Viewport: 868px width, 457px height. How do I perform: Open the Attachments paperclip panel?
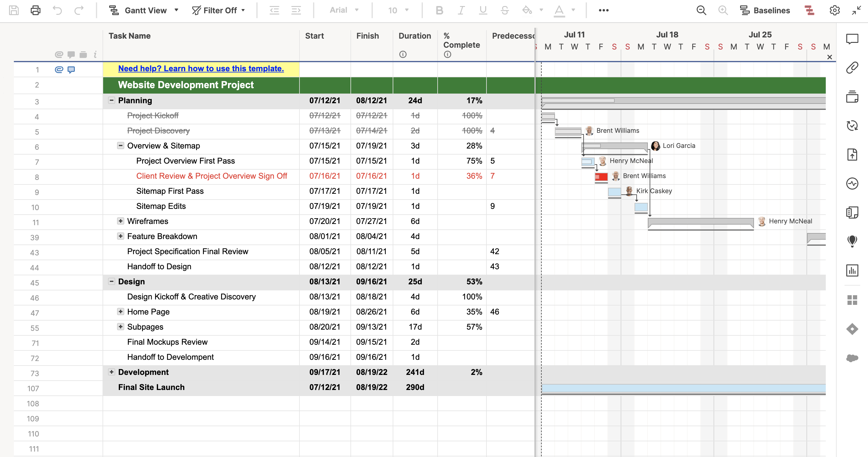pos(852,68)
